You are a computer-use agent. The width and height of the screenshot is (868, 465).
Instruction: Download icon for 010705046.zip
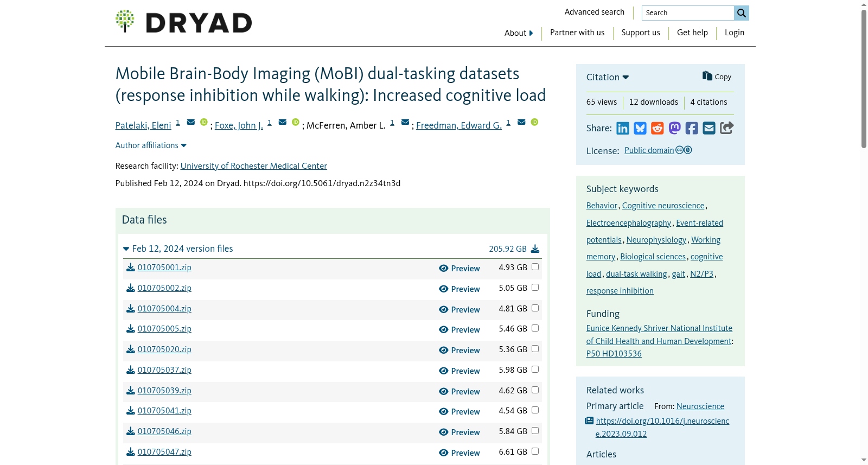pyautogui.click(x=131, y=431)
